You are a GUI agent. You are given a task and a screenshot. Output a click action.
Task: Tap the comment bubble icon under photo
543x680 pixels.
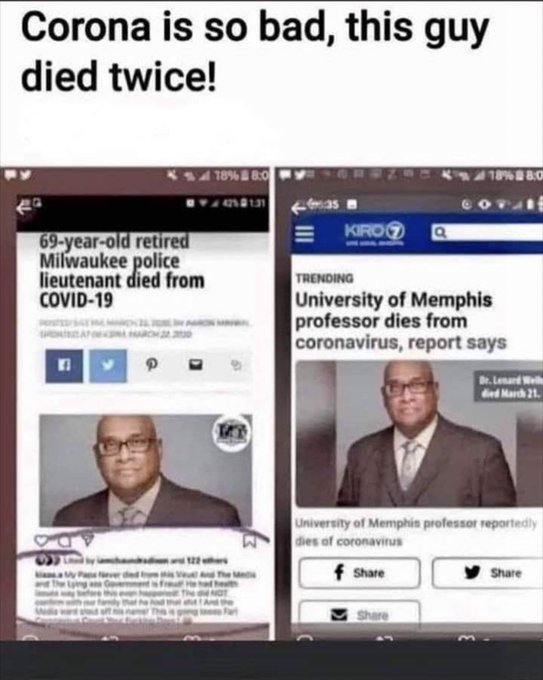pyautogui.click(x=65, y=540)
